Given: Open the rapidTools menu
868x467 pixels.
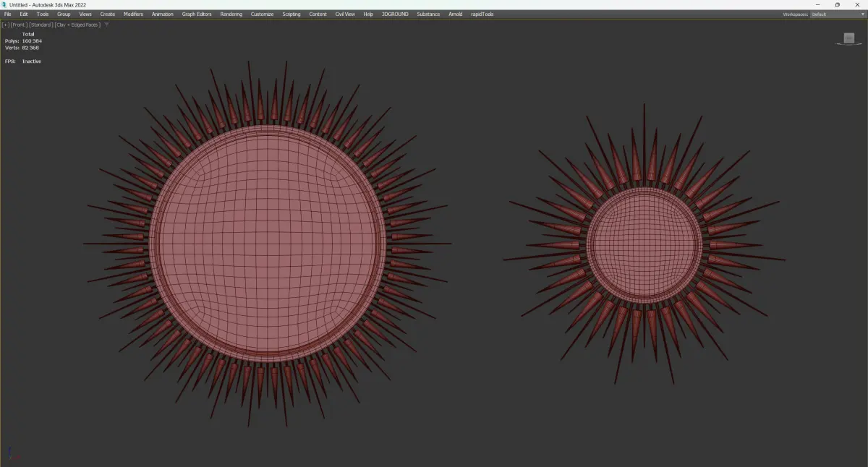Looking at the screenshot, I should (x=482, y=14).
